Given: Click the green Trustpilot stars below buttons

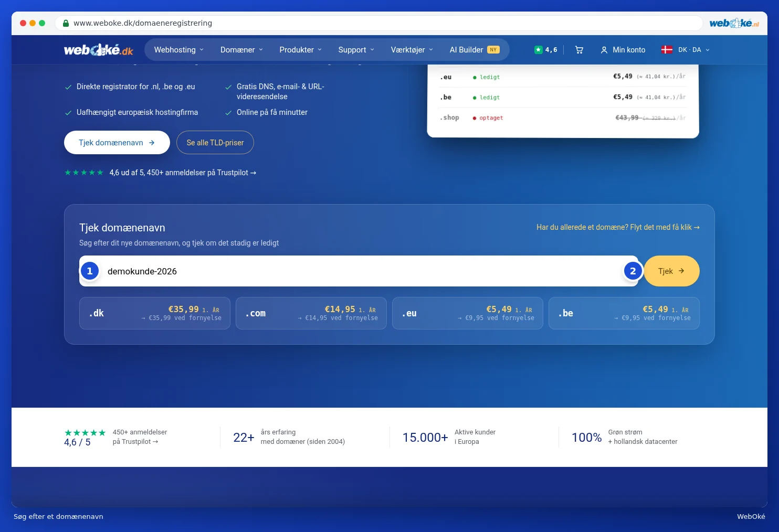Looking at the screenshot, I should point(84,173).
